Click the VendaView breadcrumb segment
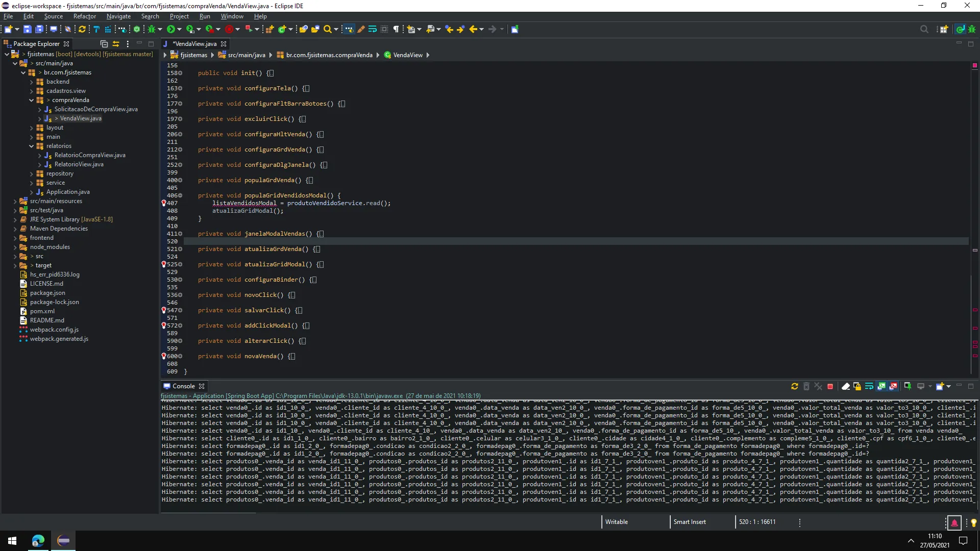This screenshot has height=551, width=980. pos(408,55)
